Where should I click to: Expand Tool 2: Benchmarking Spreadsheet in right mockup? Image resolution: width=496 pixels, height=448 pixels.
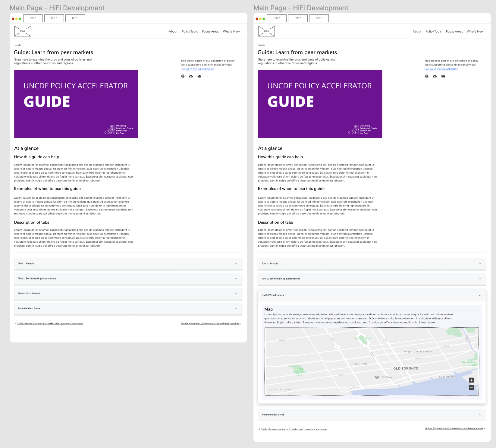pos(372,279)
